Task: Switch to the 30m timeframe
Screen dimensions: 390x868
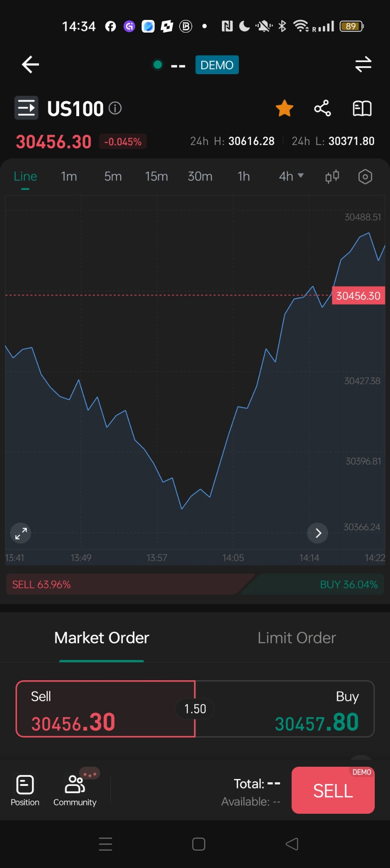Action: [200, 176]
